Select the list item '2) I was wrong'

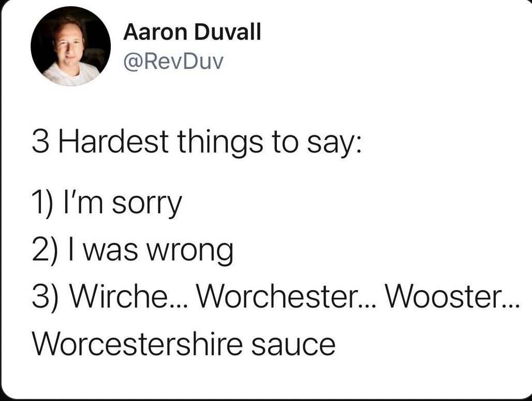(x=132, y=251)
